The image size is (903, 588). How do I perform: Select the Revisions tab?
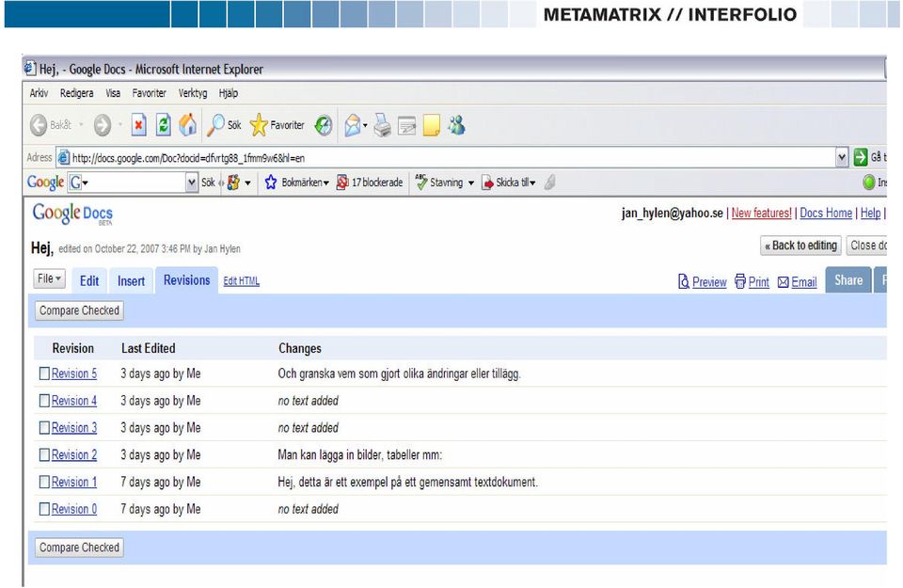click(x=186, y=280)
